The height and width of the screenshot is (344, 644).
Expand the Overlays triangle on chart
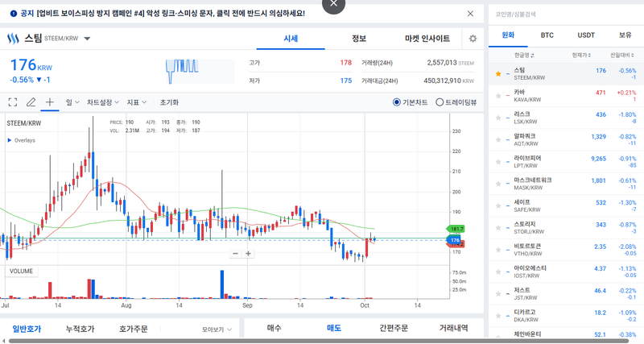(x=10, y=140)
